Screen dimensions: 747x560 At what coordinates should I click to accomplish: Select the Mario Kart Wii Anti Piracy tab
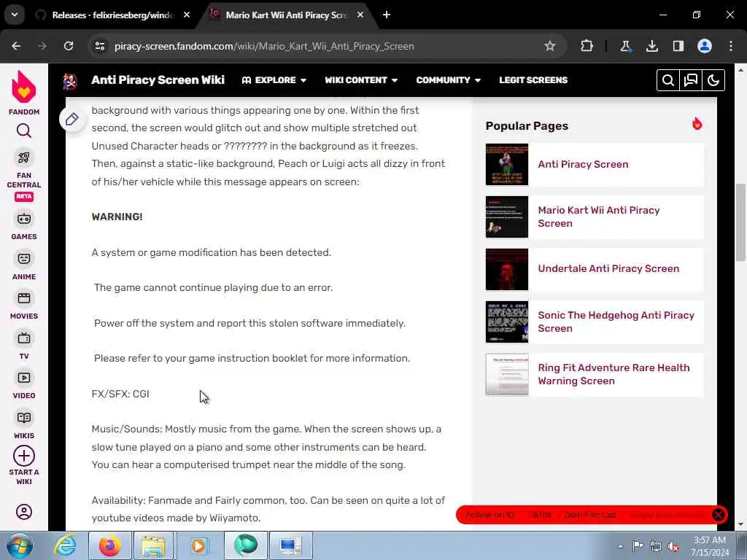click(x=286, y=15)
